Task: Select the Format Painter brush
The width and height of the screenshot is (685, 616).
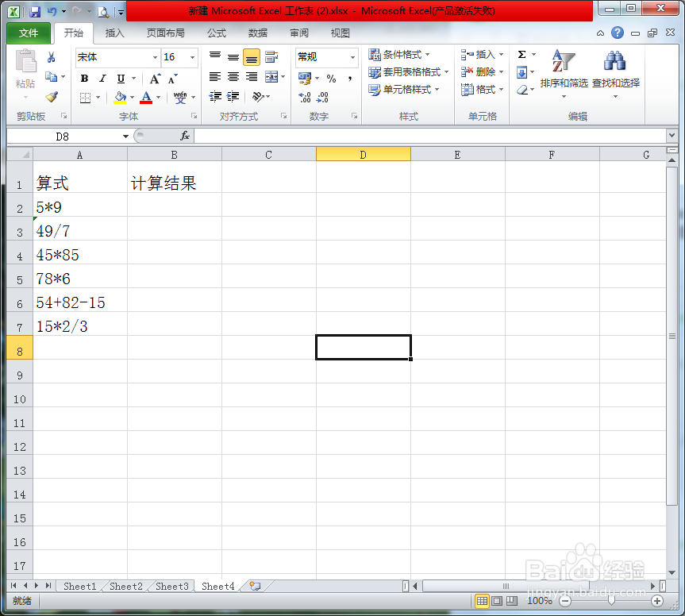Action: (52, 97)
